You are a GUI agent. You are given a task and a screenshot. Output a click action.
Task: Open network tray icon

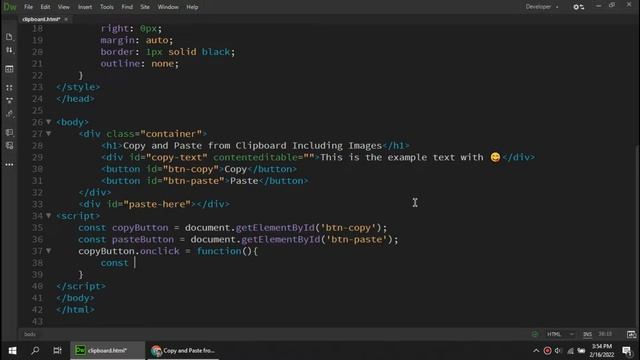tap(570, 351)
